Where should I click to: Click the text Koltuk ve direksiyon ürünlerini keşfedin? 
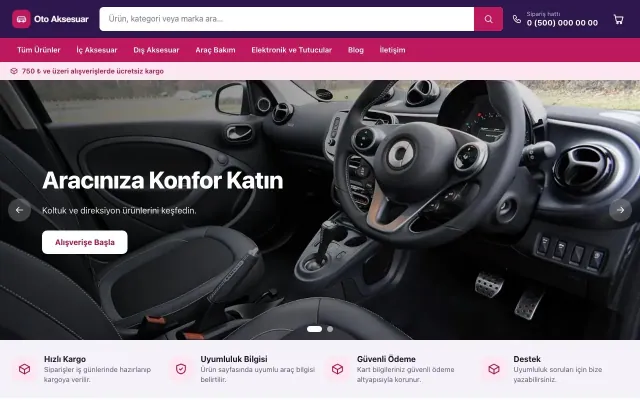click(119, 211)
